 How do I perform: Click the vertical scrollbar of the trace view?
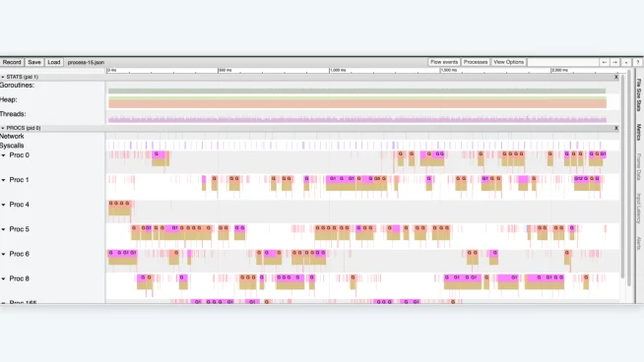(623, 176)
